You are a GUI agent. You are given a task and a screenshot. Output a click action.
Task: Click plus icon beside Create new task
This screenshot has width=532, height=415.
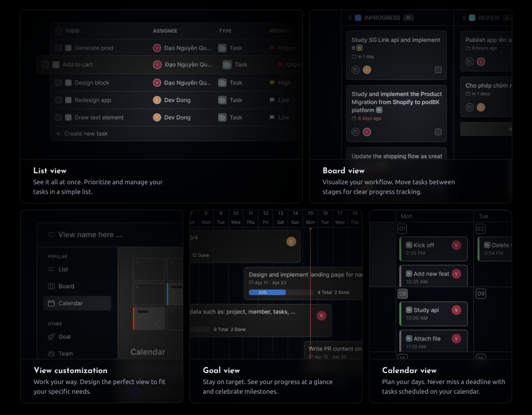(x=58, y=134)
